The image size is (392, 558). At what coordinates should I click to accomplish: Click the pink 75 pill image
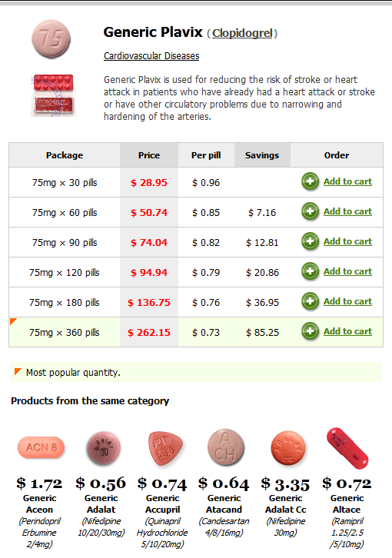(x=51, y=39)
